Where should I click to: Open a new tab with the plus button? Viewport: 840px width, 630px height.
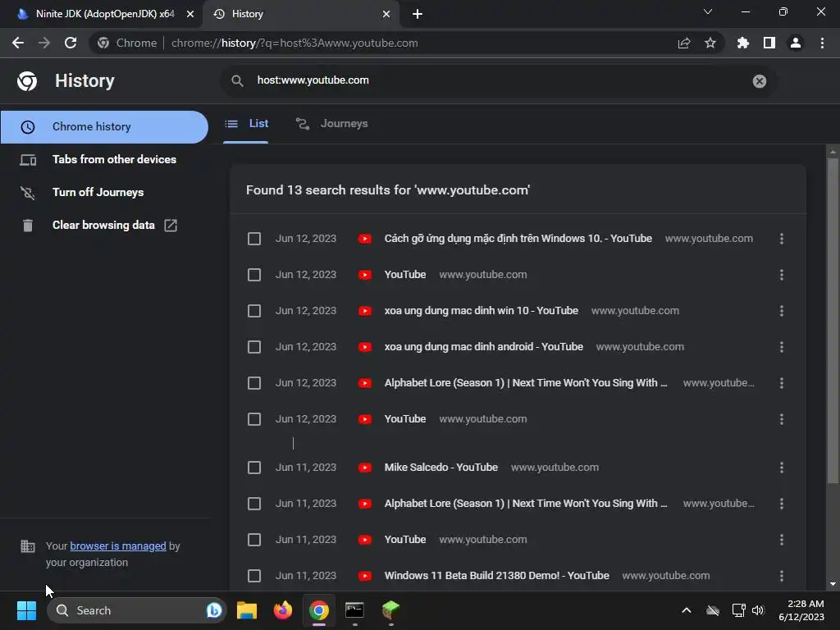418,14
